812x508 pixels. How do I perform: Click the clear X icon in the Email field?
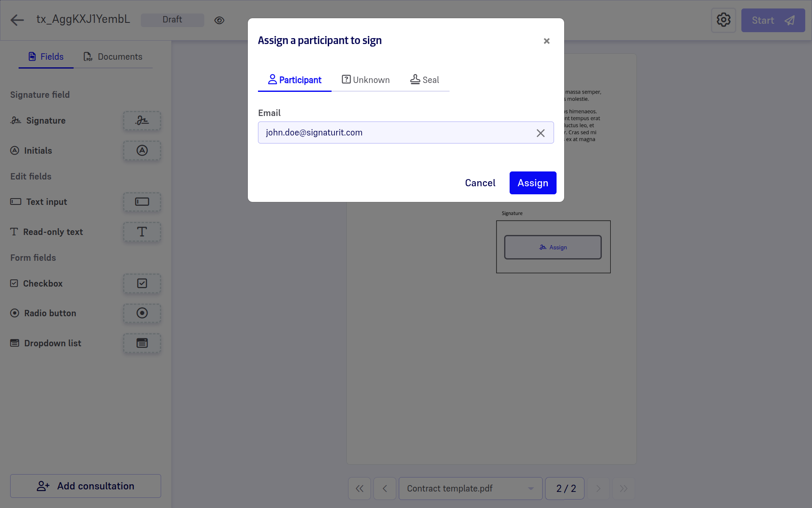click(x=540, y=133)
